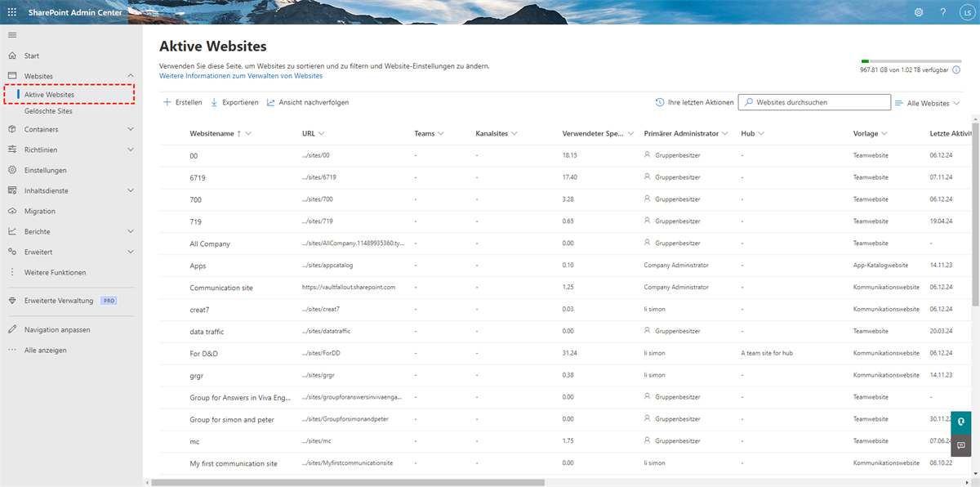Screen dimensions: 980x487
Task: Click the Websites sidebar icon
Action: 12,76
